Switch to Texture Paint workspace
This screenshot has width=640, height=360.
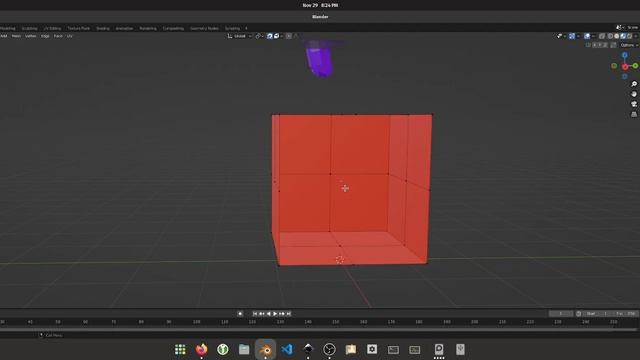pos(78,28)
